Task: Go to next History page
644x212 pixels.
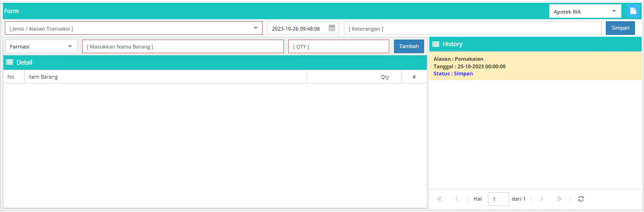Action: click(541, 199)
